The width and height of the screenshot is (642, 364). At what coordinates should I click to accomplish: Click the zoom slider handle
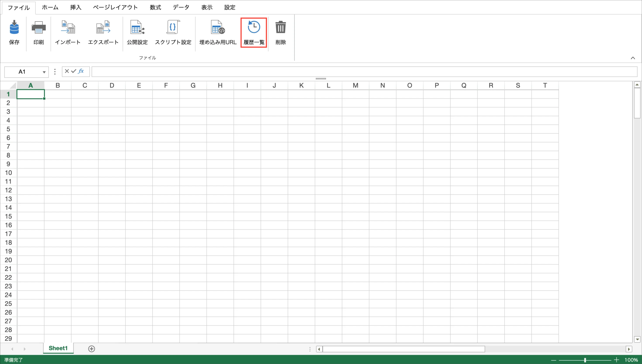click(585, 360)
